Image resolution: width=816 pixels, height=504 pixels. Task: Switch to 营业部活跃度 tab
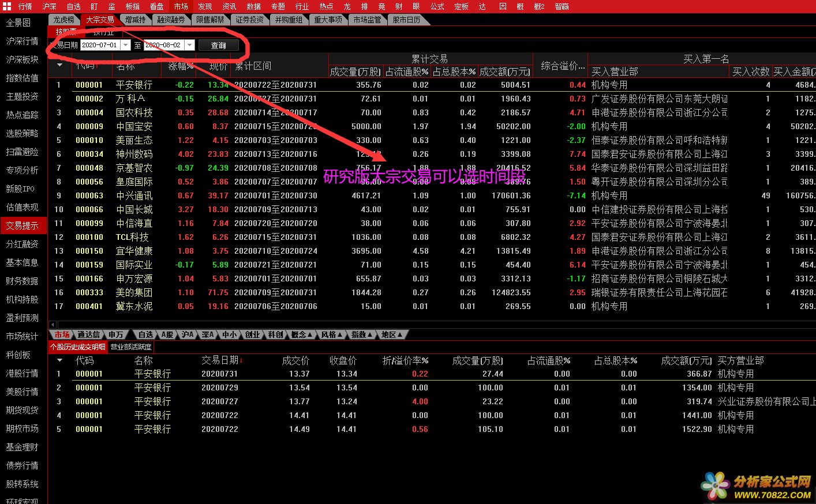[x=131, y=347]
